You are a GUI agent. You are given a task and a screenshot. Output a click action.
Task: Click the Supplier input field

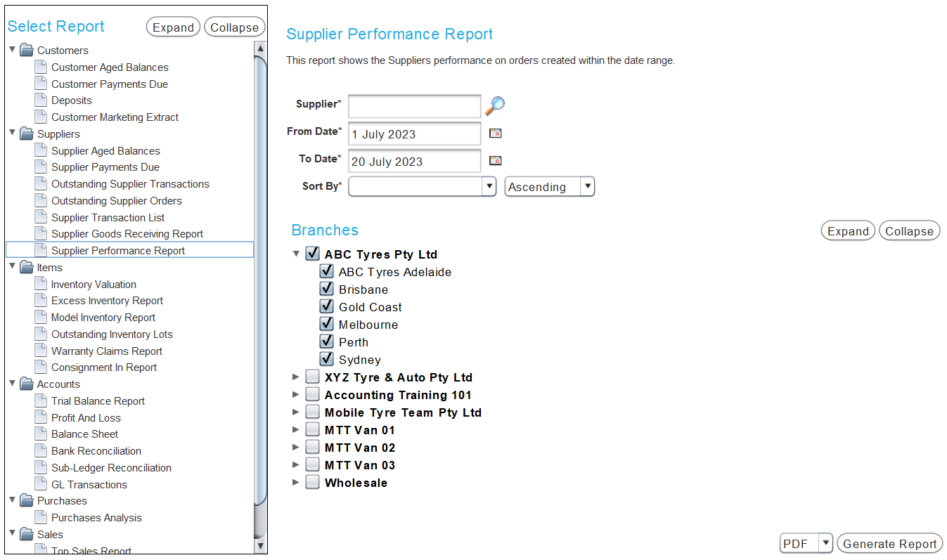coord(415,107)
